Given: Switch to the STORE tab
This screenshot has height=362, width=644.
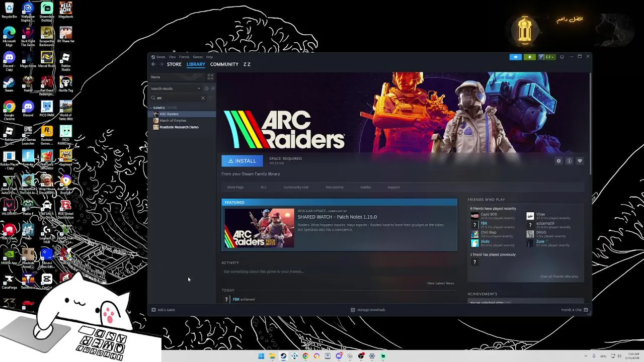Looking at the screenshot, I should click(174, 64).
